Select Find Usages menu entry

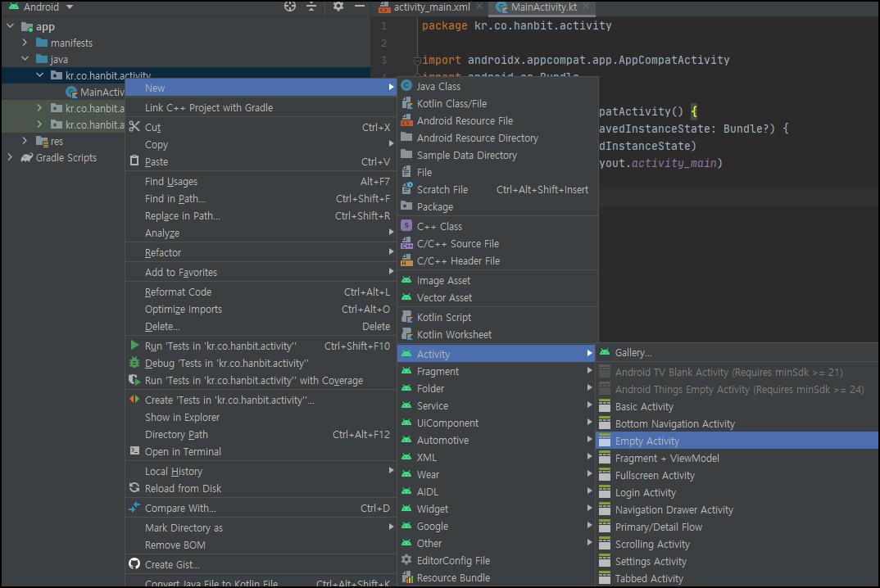(x=261, y=181)
